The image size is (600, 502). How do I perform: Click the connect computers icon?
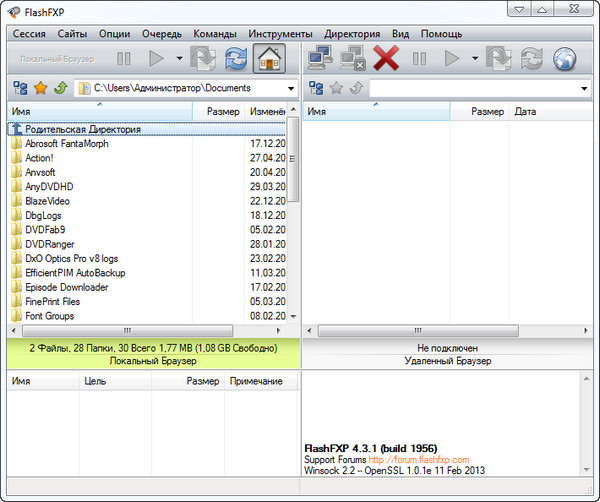(321, 59)
